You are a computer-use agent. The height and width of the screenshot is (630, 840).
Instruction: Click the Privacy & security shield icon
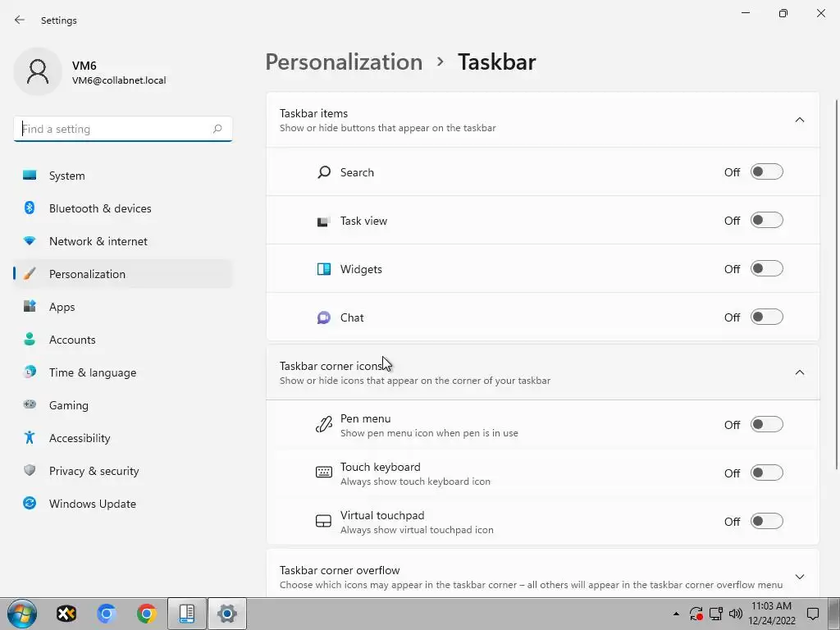(30, 470)
